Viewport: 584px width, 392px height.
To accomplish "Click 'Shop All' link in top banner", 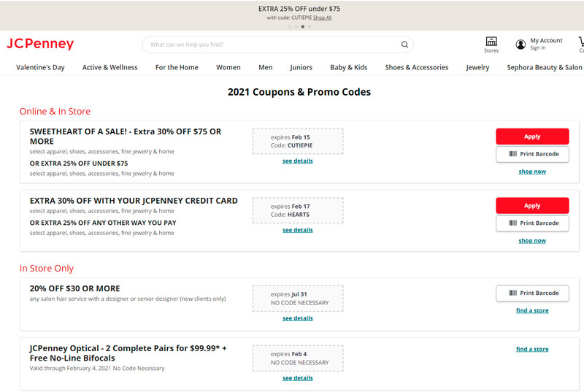I will pyautogui.click(x=322, y=18).
